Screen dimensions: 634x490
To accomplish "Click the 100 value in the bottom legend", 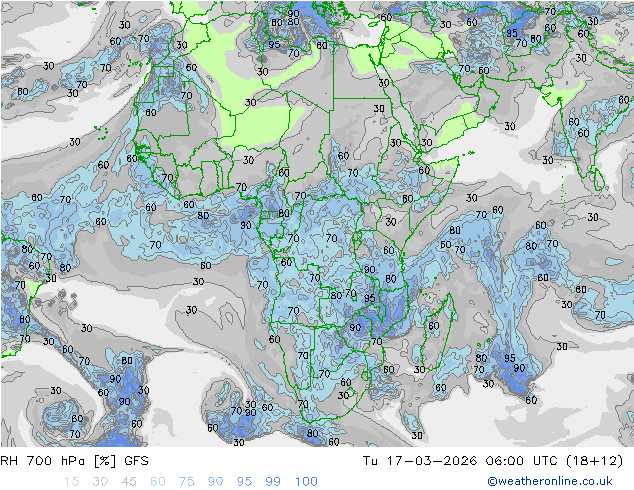I will coord(306,482).
